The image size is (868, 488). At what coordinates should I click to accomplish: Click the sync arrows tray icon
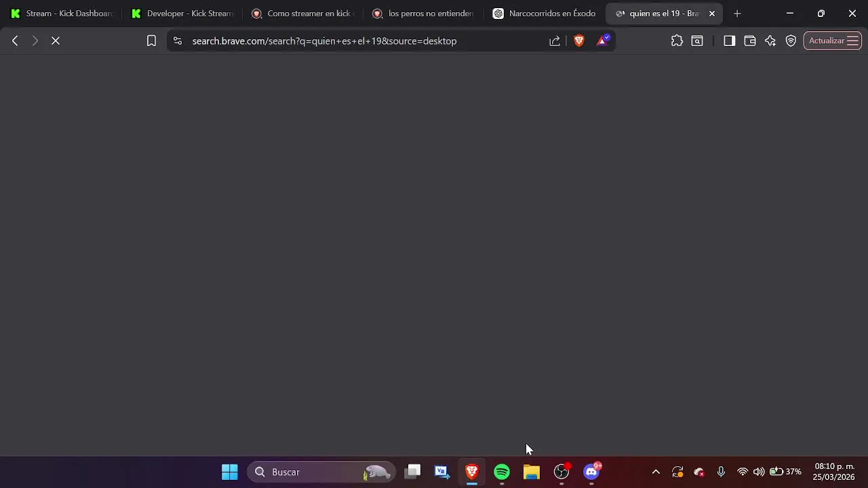677,472
